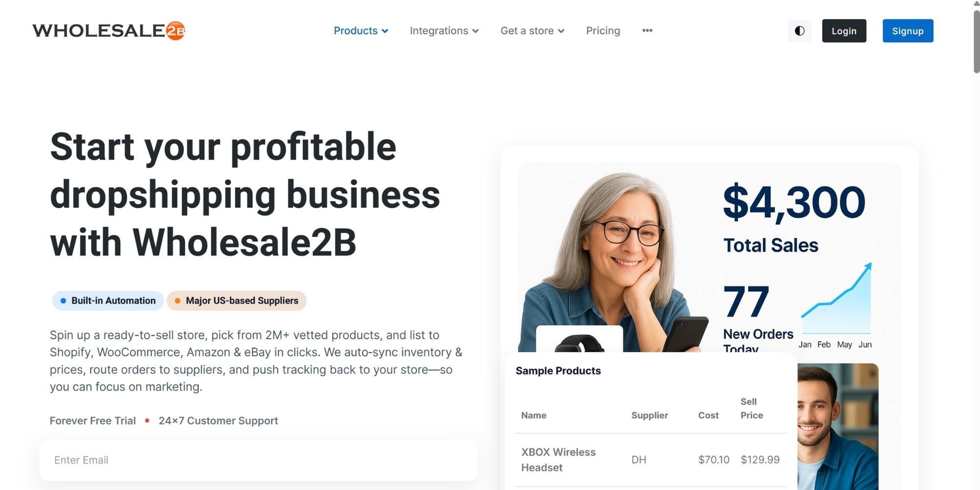
Task: Click the man's photo thumbnail
Action: coord(837,426)
